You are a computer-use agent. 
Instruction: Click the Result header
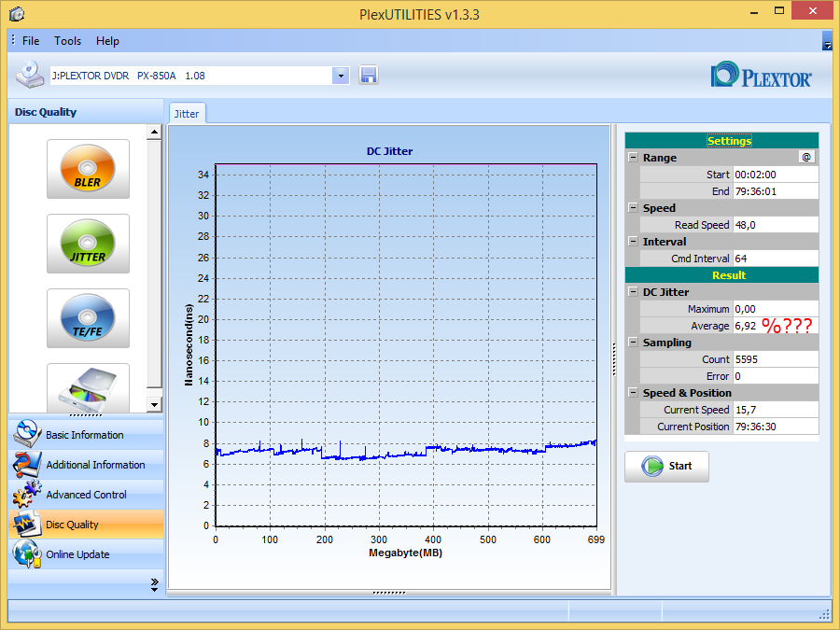click(721, 274)
